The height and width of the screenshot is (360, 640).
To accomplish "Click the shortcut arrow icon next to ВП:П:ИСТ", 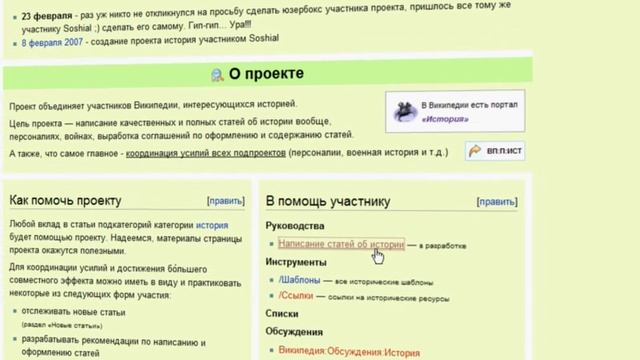I will pyautogui.click(x=474, y=151).
